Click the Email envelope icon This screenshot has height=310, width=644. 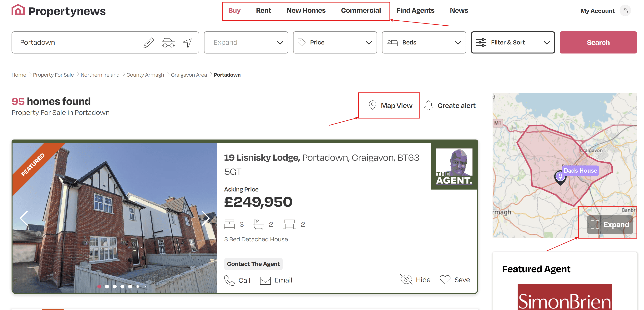click(265, 280)
